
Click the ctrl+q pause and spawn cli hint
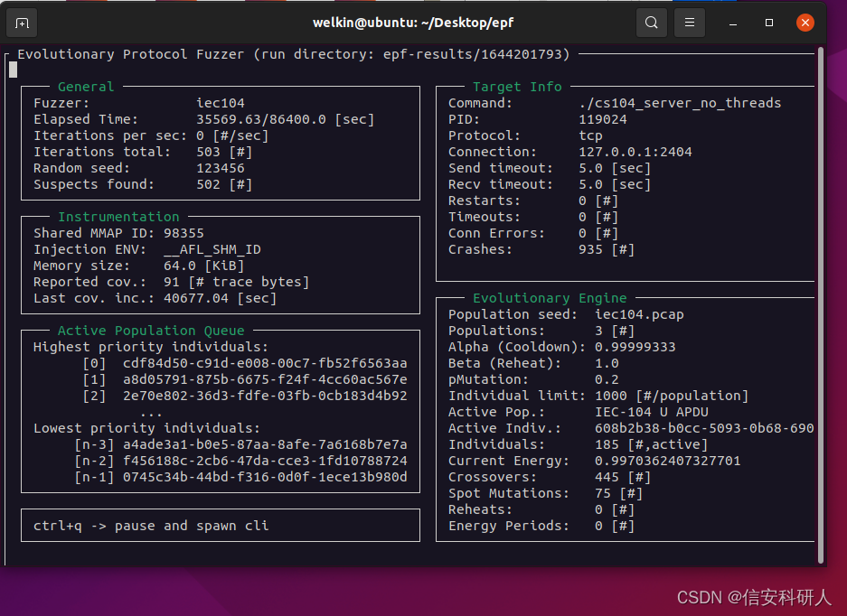[151, 526]
